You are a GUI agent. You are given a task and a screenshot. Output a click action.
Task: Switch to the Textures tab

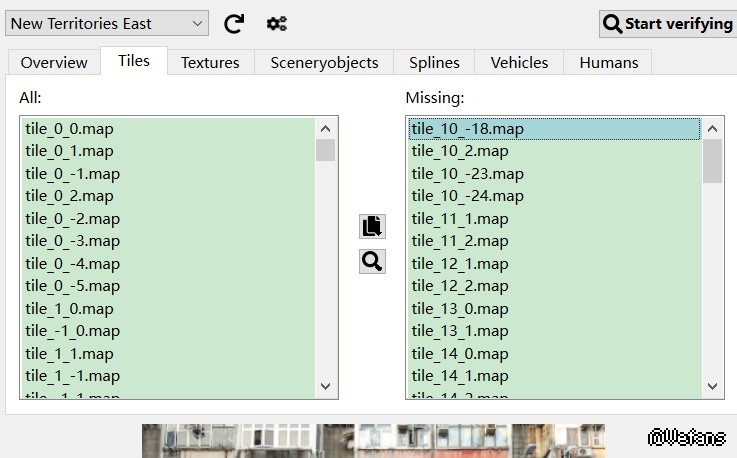210,62
